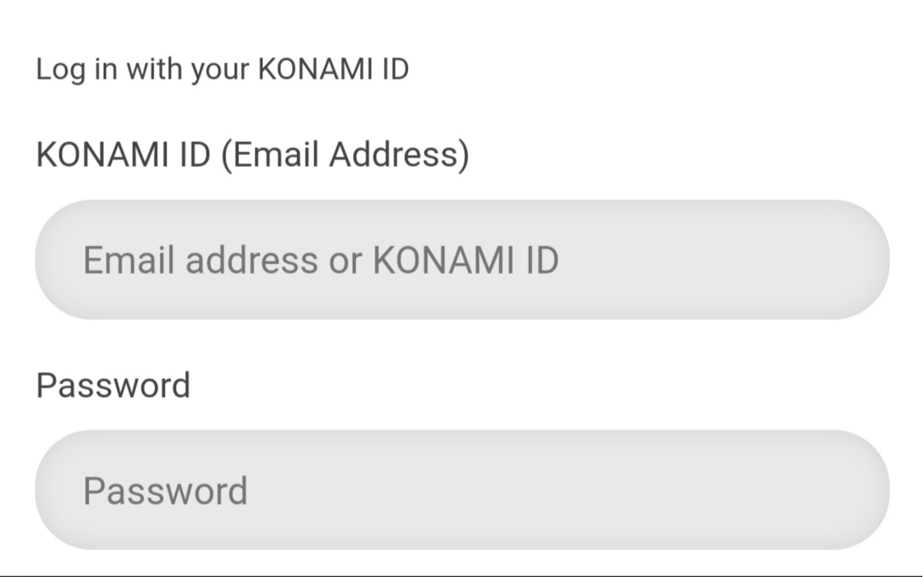924x577 pixels.
Task: Click the word "Email" in the placeholder text
Action: (128, 260)
